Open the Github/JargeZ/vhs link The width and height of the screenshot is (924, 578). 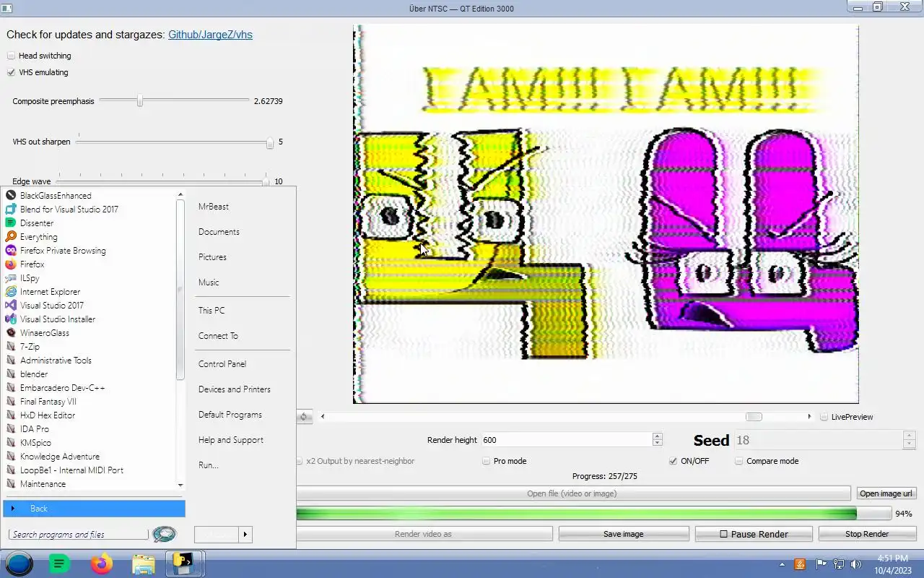tap(210, 35)
